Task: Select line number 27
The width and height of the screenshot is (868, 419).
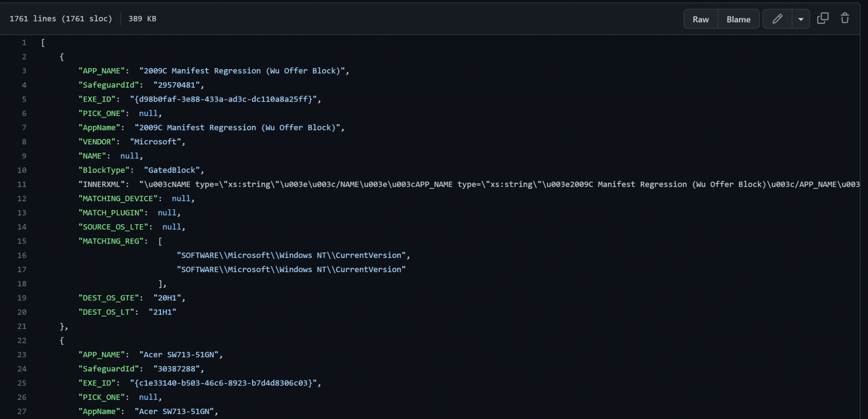Action: point(22,411)
